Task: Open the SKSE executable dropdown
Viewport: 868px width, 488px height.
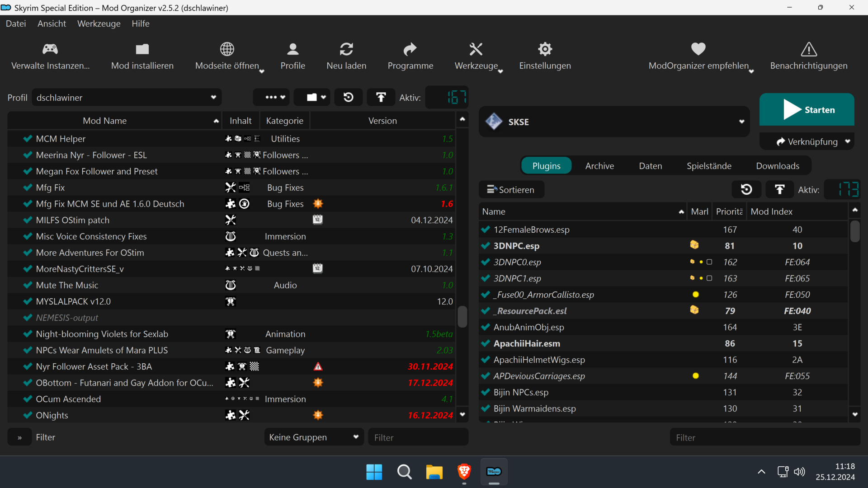Action: (x=614, y=122)
